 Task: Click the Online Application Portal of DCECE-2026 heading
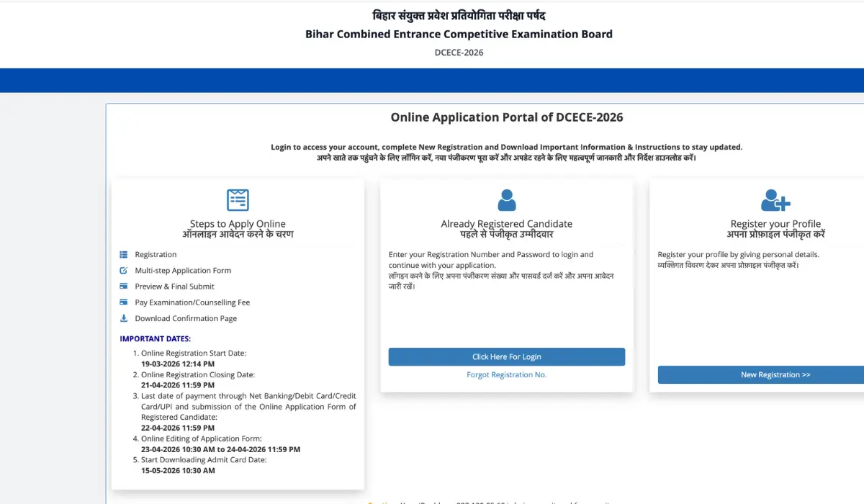coord(506,117)
